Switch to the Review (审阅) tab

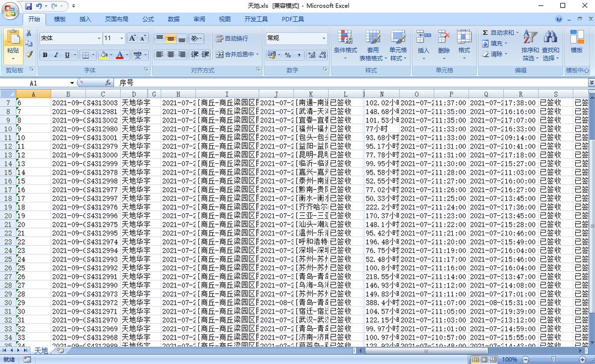199,19
